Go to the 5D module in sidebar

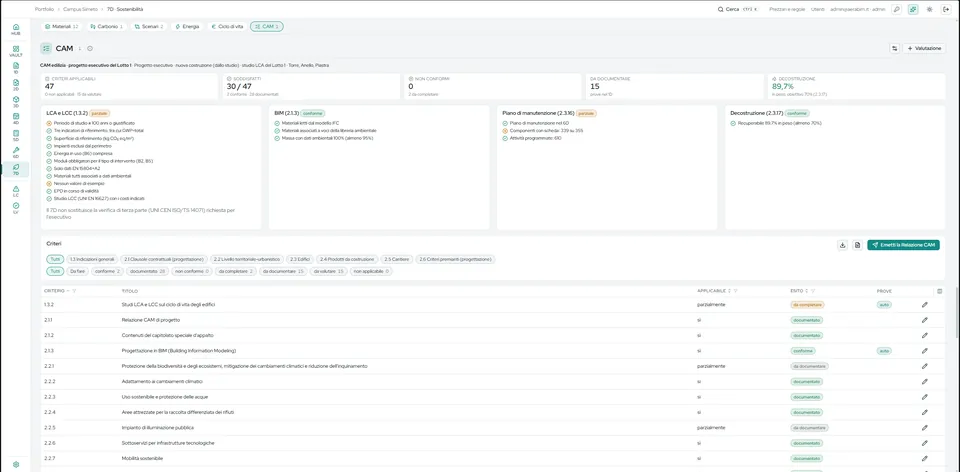pyautogui.click(x=16, y=135)
